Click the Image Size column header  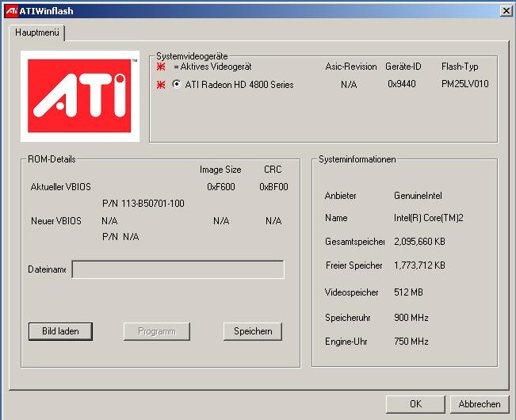220,170
